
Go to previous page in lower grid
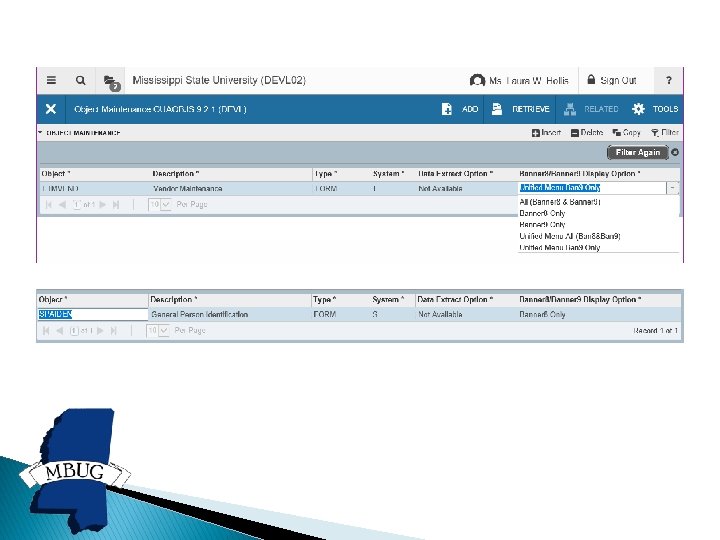coord(60,331)
